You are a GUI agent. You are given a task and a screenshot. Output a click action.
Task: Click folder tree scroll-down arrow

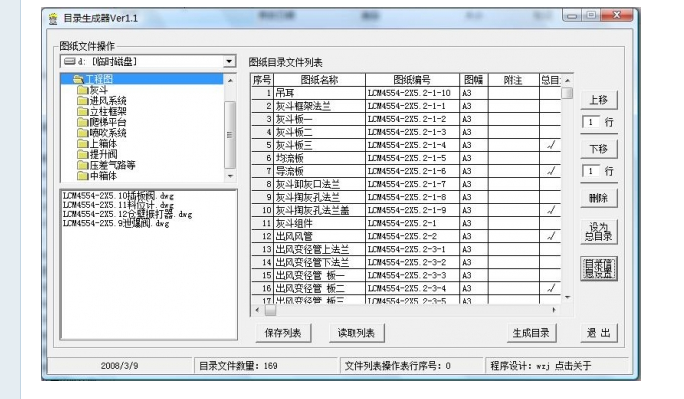tap(230, 176)
